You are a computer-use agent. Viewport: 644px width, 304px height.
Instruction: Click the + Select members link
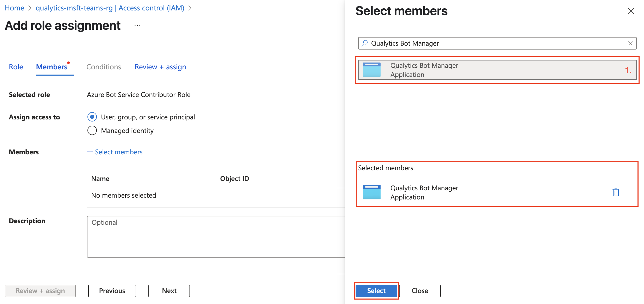115,152
